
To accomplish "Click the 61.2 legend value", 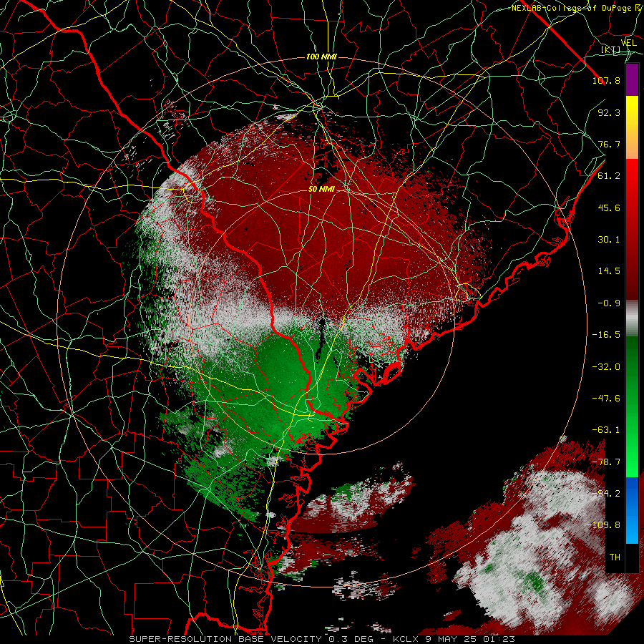I will tap(609, 176).
